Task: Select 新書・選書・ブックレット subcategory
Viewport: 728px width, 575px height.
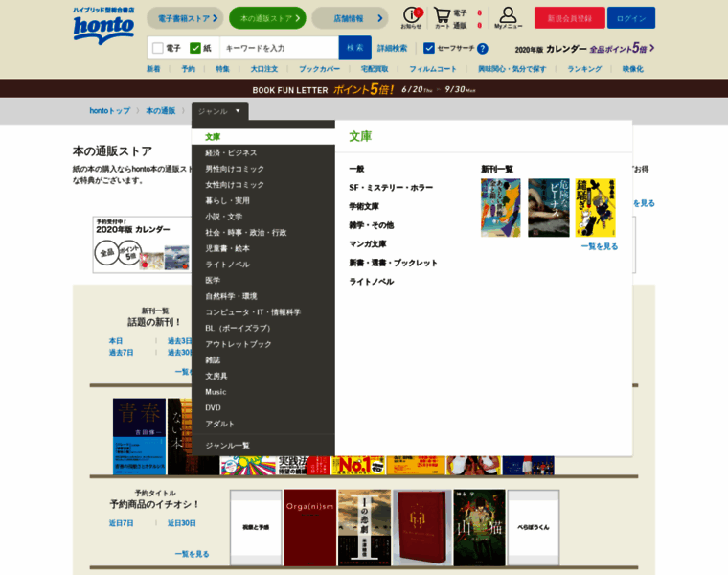Action: (x=394, y=263)
